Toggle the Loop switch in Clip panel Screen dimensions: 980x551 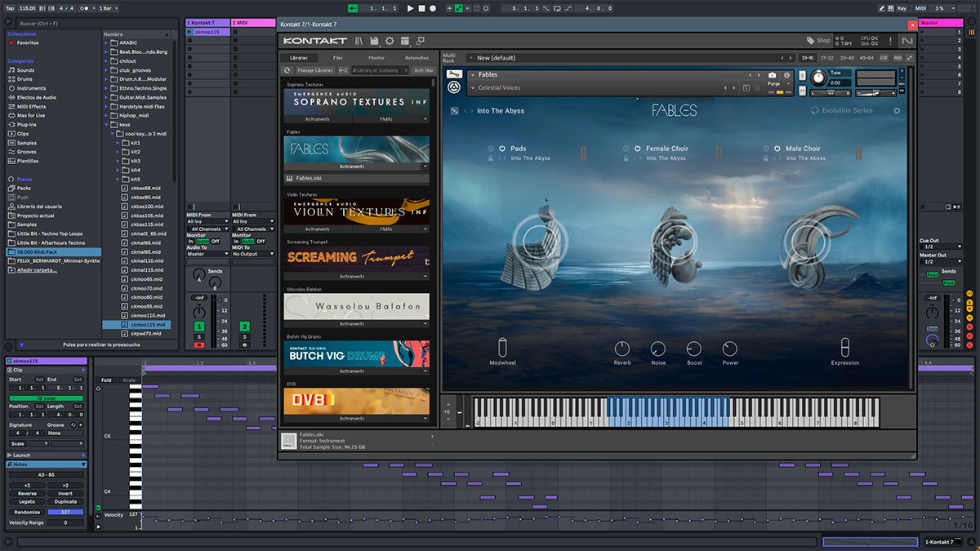(x=46, y=398)
